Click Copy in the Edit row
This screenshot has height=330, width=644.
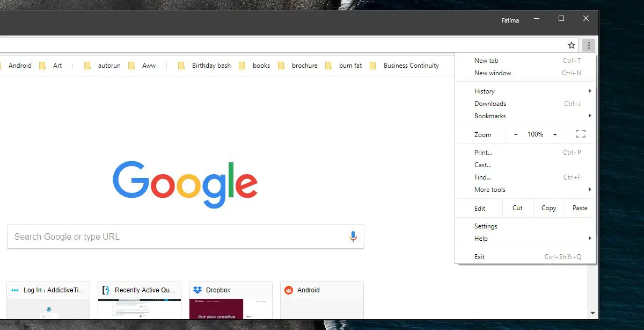tap(549, 208)
